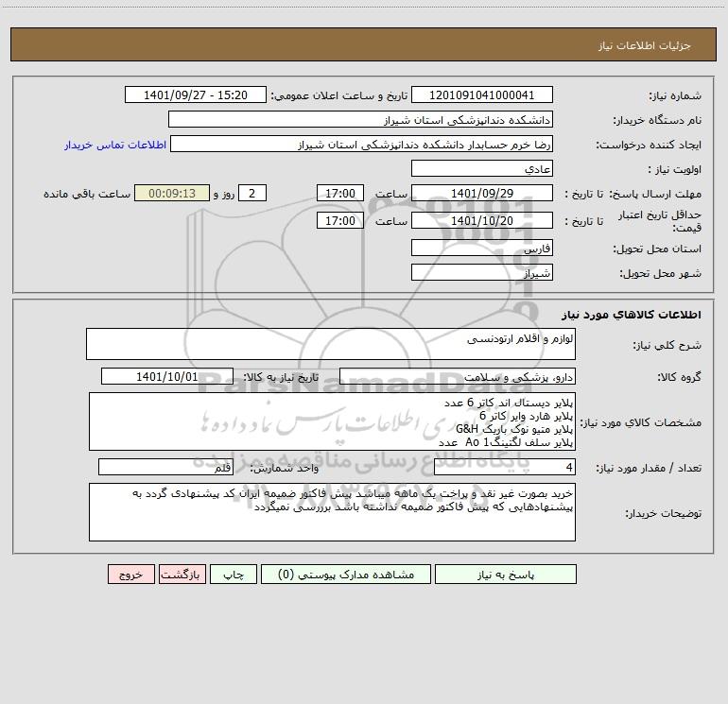Click the مشخصات کالای مورد نیاز label
Screen dimensions: 728x704
[x=641, y=422]
